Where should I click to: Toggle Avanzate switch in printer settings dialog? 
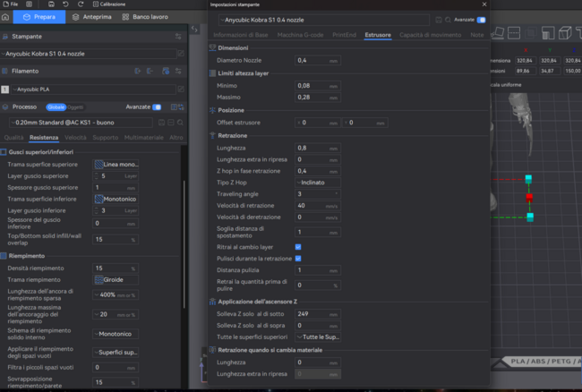[x=483, y=19]
